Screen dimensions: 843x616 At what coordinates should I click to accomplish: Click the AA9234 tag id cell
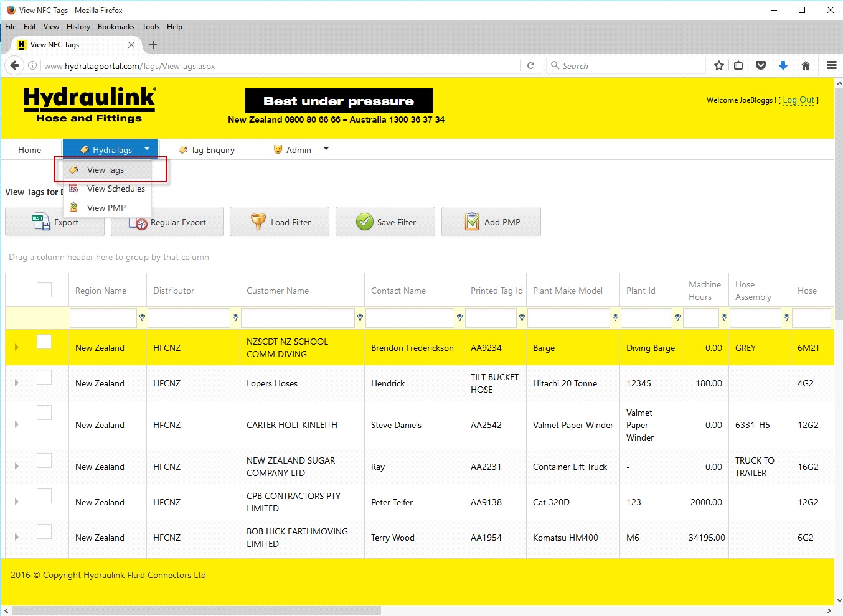(486, 348)
